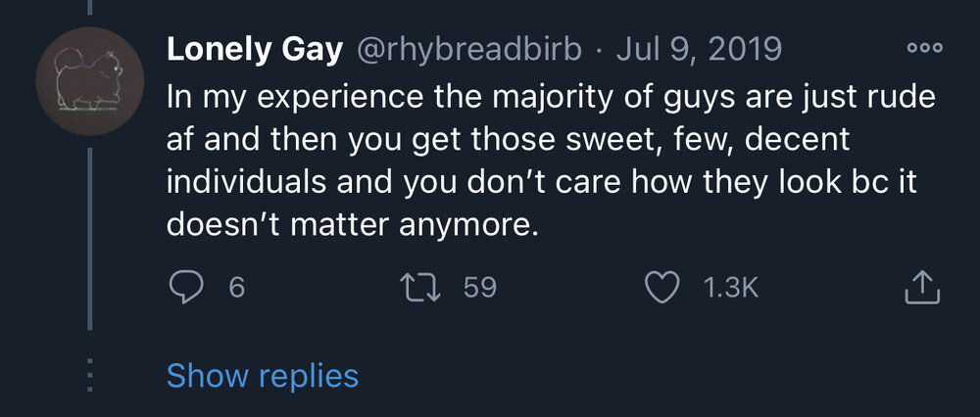This screenshot has height=417, width=980.
Task: Tap the dotted thread indicator beside Show replies
Action: 90,376
